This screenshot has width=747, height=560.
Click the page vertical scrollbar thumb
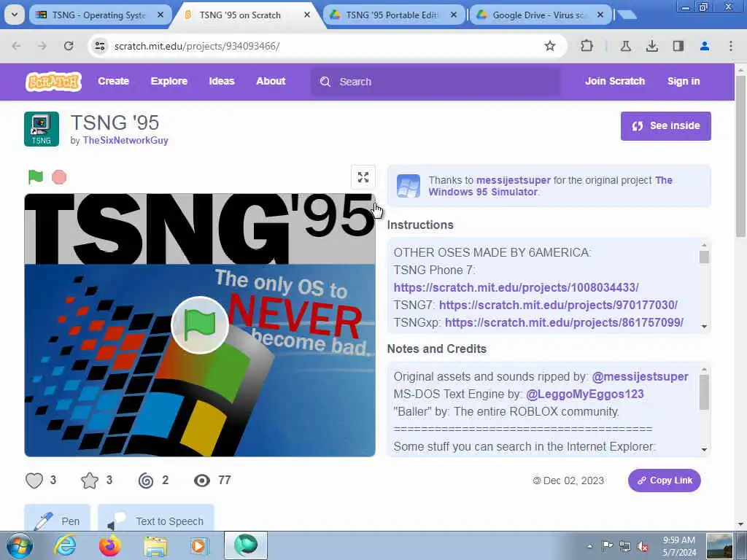click(740, 155)
